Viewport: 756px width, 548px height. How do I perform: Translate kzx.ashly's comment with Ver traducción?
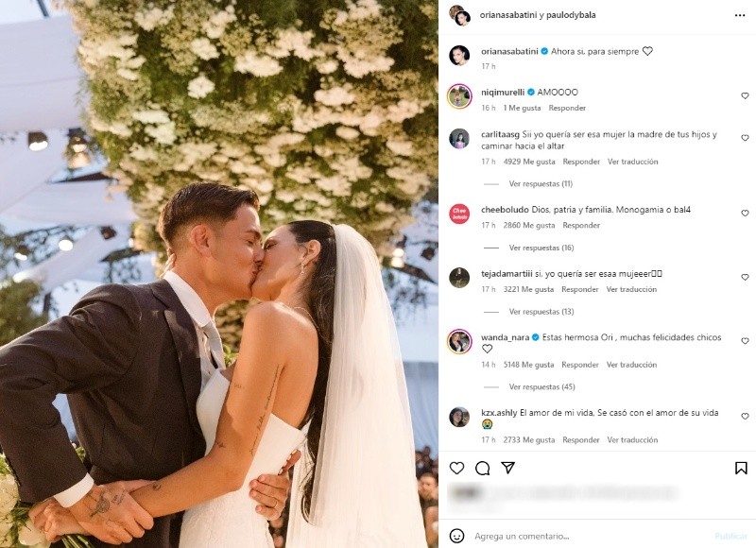coord(632,439)
